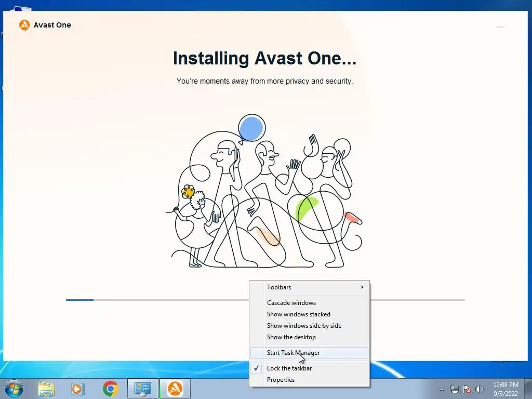The width and height of the screenshot is (532, 399).
Task: Click the speaker volume tray icon
Action: [479, 389]
